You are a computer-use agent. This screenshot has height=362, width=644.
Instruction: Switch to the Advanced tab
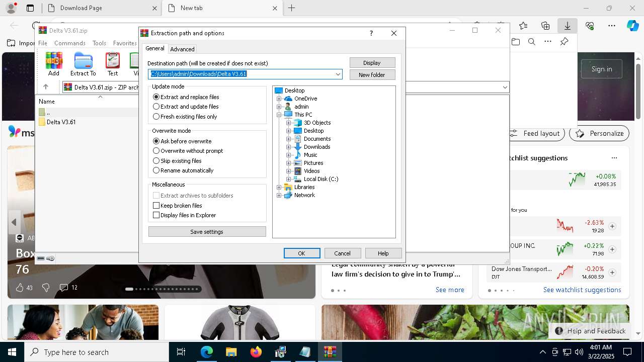point(182,49)
